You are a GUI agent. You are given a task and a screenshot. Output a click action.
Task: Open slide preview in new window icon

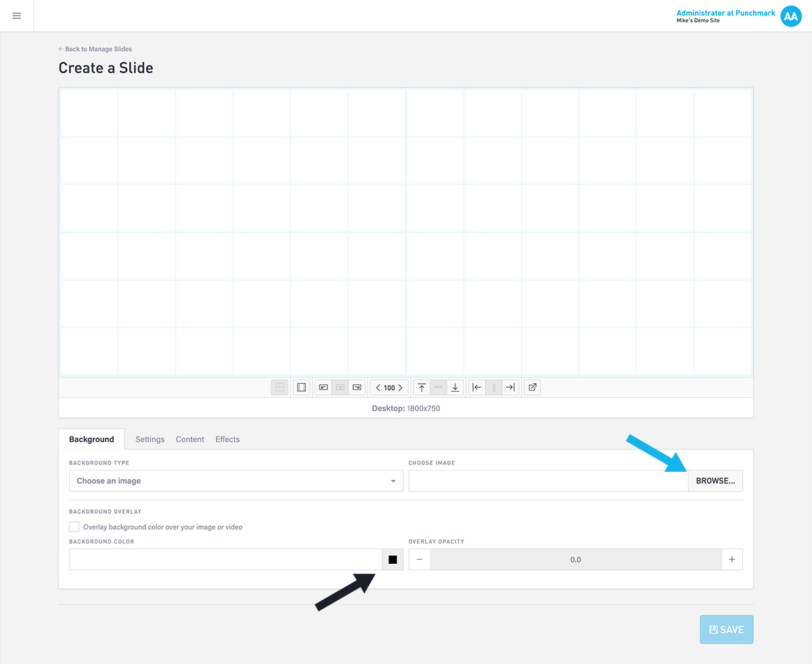(533, 388)
